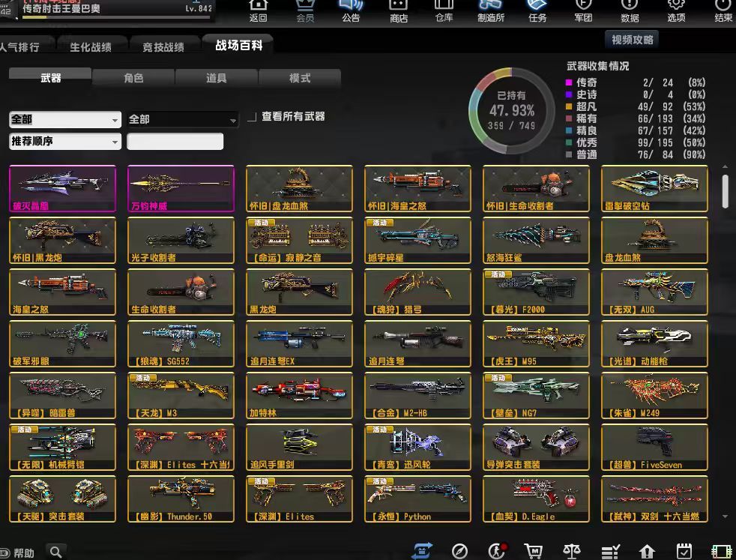The width and height of the screenshot is (736, 560).
Task: Open the 选项 options gear icon
Action: (x=676, y=10)
